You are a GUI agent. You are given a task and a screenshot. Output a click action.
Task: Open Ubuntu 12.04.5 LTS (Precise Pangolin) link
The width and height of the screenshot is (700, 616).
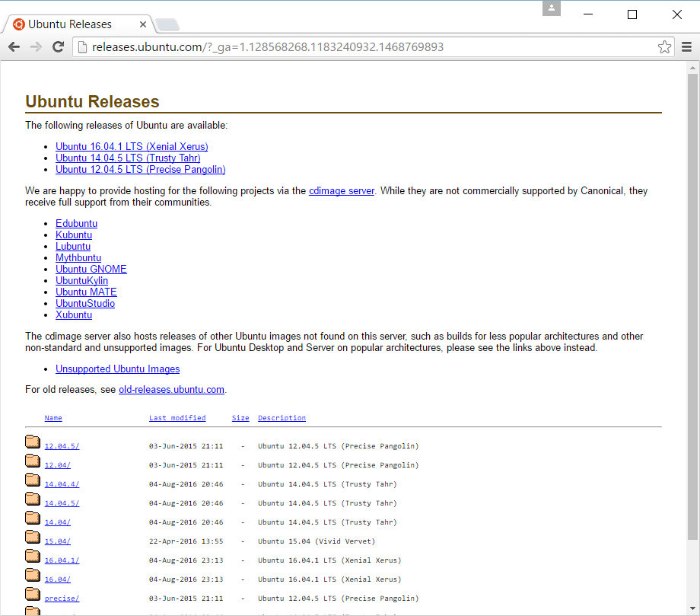pyautogui.click(x=141, y=169)
